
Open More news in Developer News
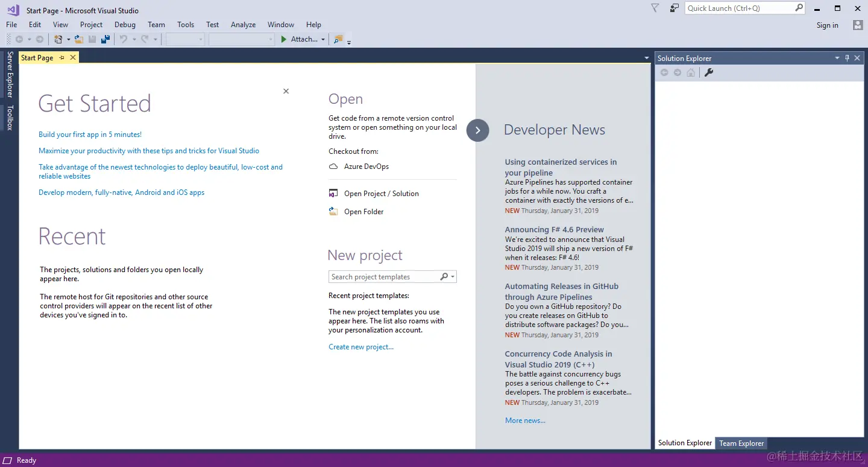click(524, 420)
